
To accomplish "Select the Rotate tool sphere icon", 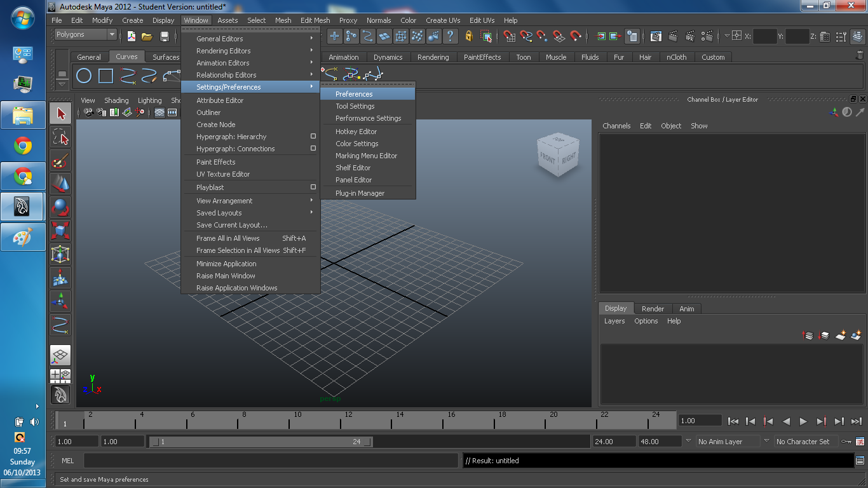I will tap(61, 208).
